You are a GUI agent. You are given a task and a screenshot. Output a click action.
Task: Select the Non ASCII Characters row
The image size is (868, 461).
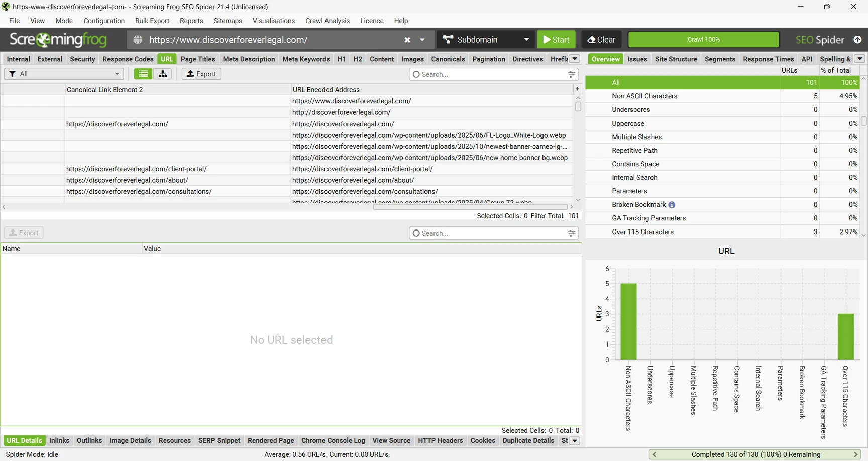click(x=723, y=96)
